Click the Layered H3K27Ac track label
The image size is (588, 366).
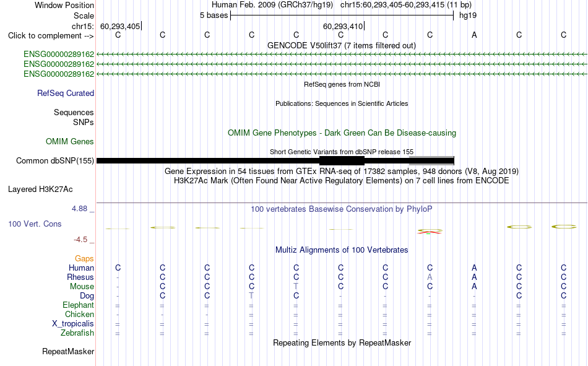(40, 190)
